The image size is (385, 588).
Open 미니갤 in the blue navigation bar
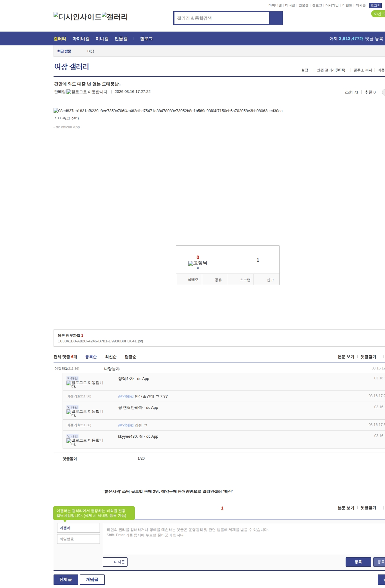[102, 39]
